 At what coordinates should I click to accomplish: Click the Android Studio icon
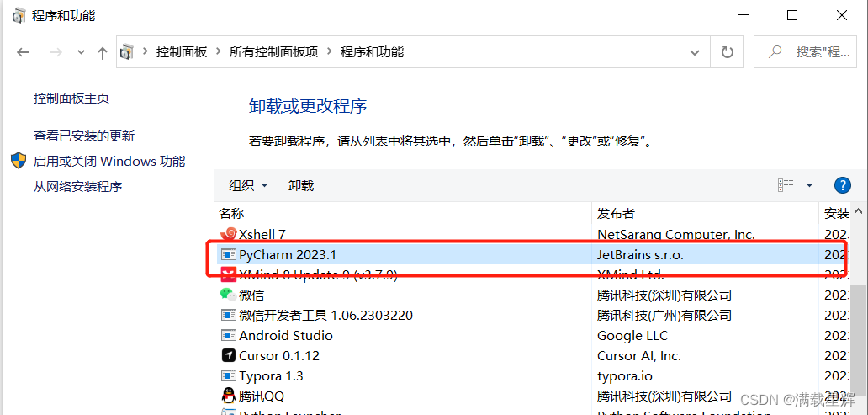(228, 335)
